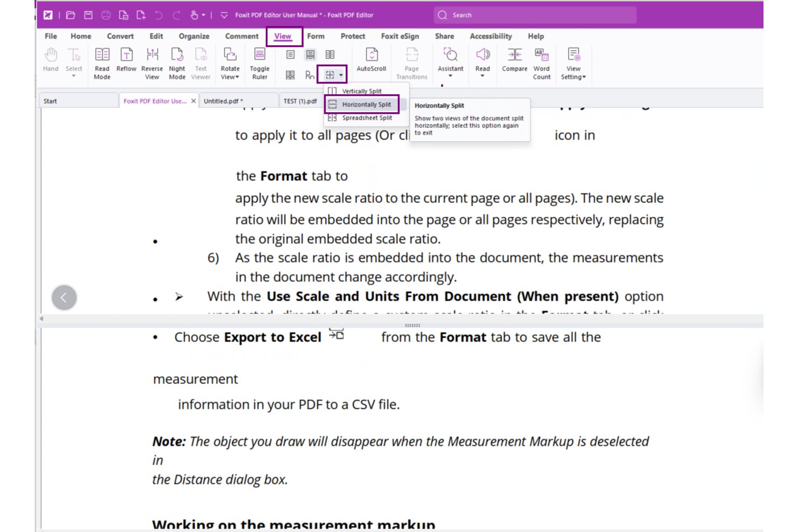Click the previous page round arrow button
The height and width of the screenshot is (532, 798).
click(64, 298)
